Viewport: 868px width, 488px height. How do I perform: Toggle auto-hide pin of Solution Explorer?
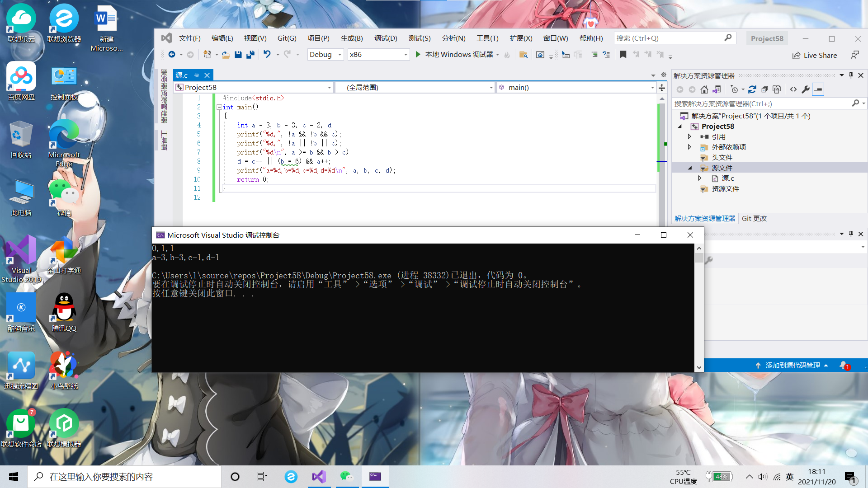pos(851,75)
